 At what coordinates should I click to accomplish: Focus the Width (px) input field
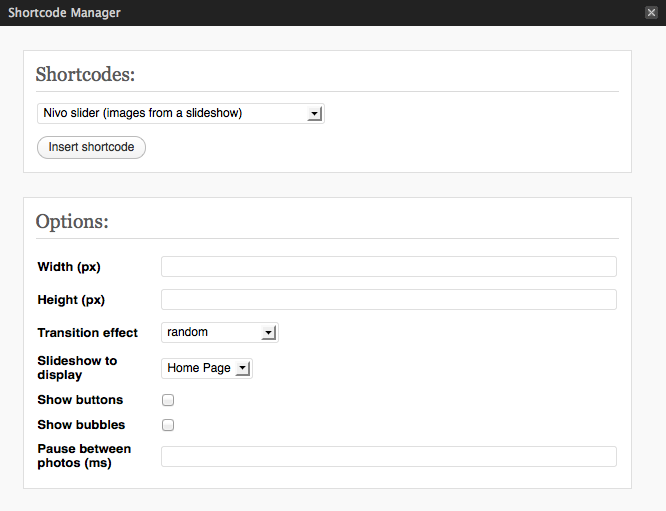389,266
